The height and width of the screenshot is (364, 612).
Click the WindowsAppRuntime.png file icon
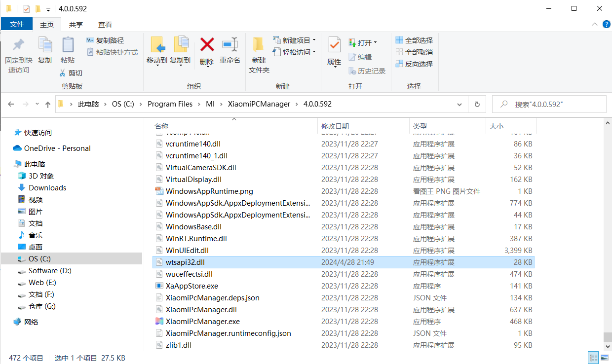point(159,191)
